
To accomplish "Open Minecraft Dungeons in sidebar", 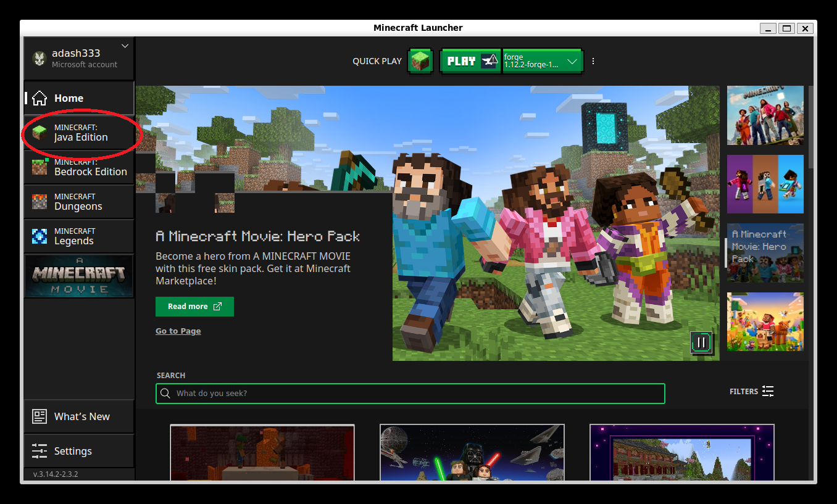I will point(79,202).
